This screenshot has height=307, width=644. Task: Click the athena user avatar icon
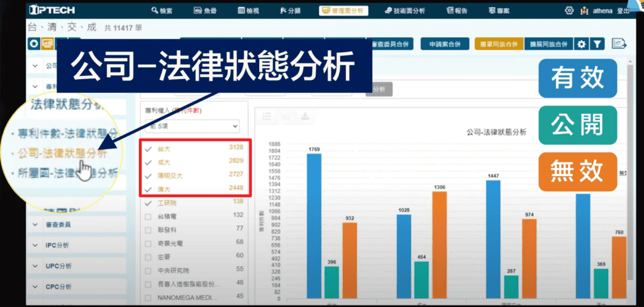[585, 11]
